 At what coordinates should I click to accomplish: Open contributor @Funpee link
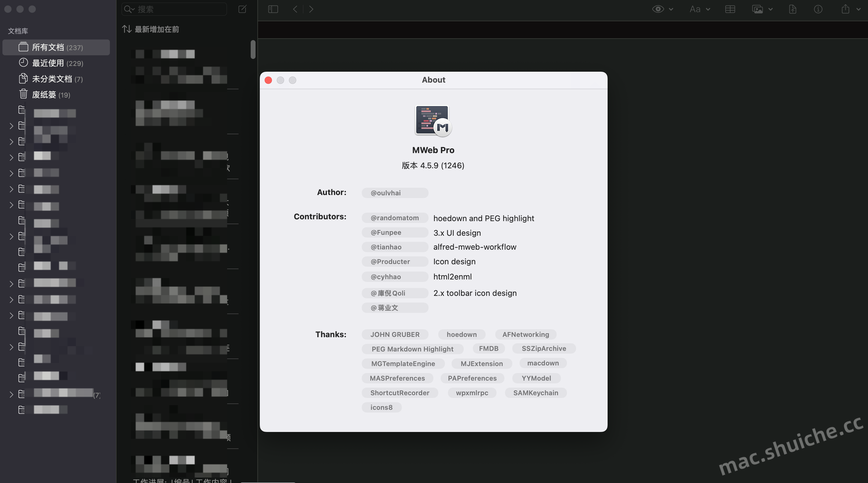(x=395, y=232)
